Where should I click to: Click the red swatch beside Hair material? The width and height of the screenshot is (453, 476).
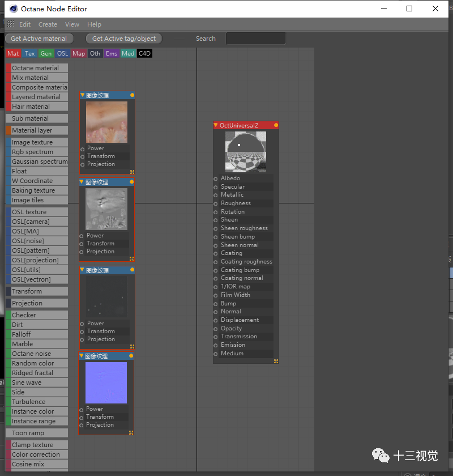[8, 107]
